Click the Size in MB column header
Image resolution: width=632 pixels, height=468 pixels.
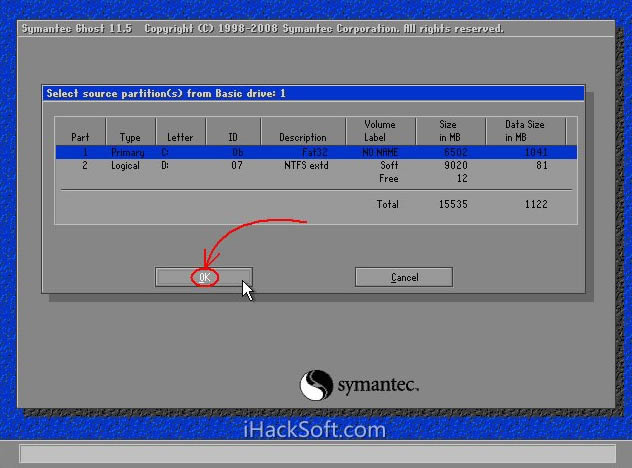tap(450, 131)
